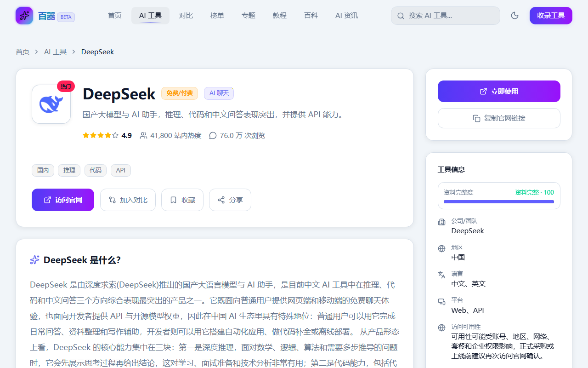Click the 加入对比 button
Screen dimensions: 588x368
(128, 200)
